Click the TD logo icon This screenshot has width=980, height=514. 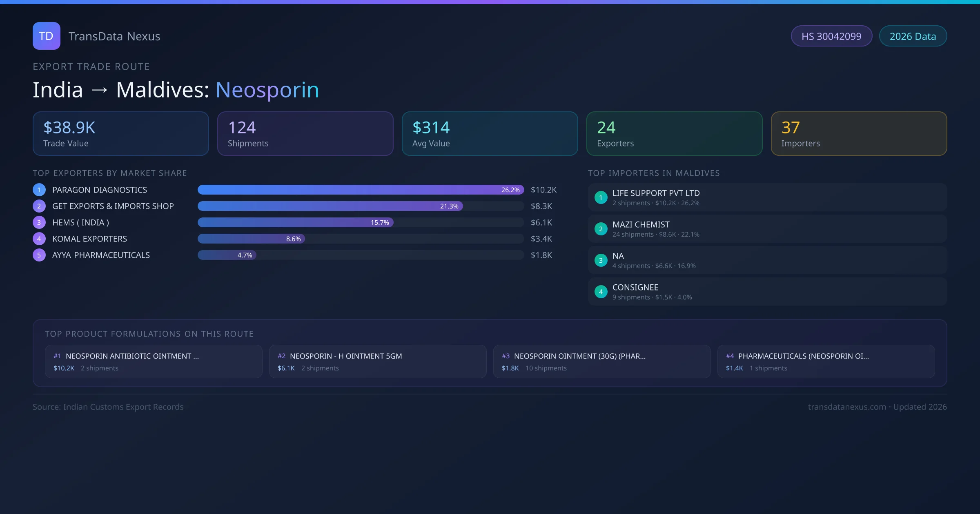point(46,36)
